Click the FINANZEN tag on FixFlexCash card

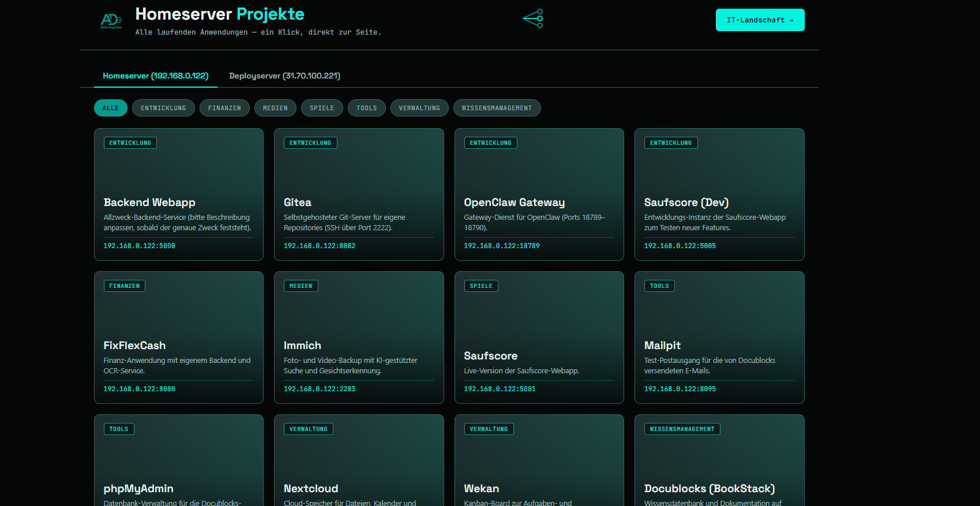125,286
